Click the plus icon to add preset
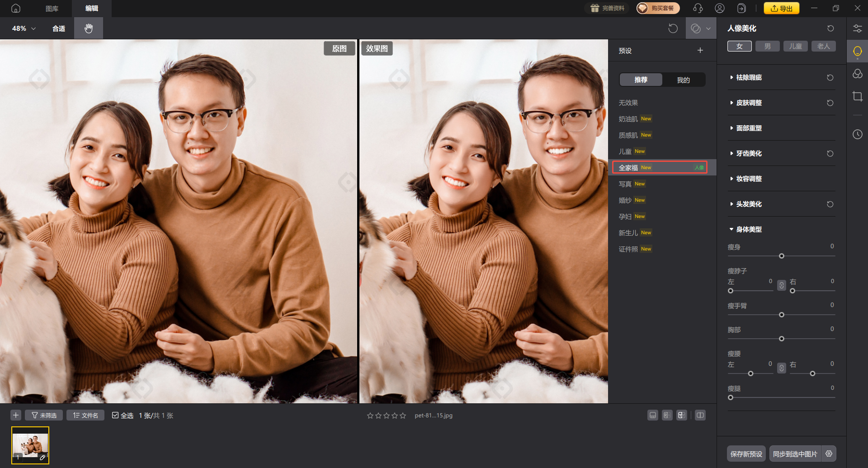The image size is (868, 468). coord(700,51)
